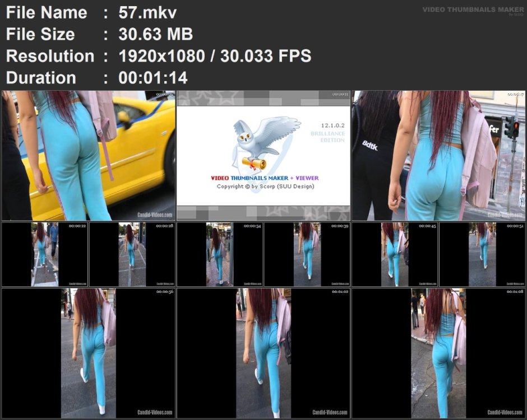Select the small thumbnail at 00:00:39
527x420 pixels.
tap(307, 254)
